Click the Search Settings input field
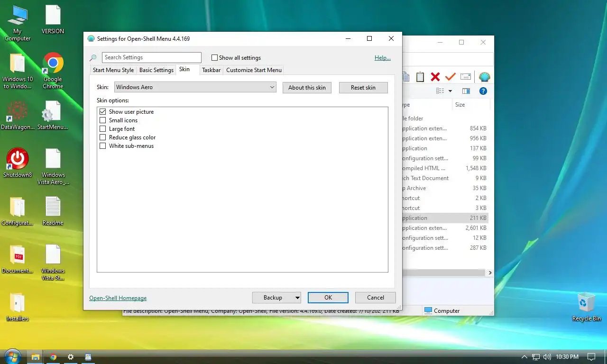 click(152, 57)
